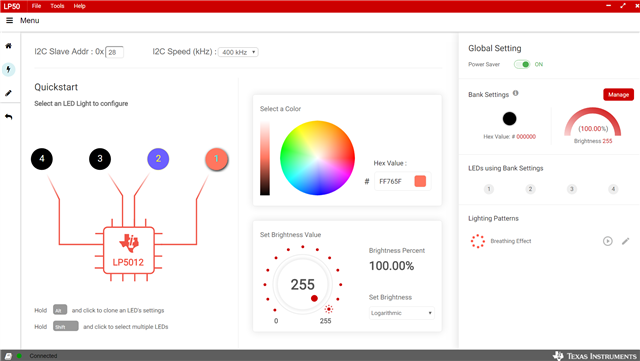Go to Home via sidebar house icon
This screenshot has height=361, width=640.
[x=9, y=46]
